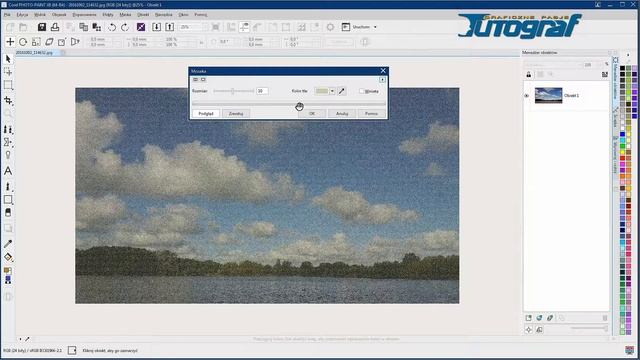Click the lock icon in Object Manager
The image size is (640, 360).
[529, 74]
